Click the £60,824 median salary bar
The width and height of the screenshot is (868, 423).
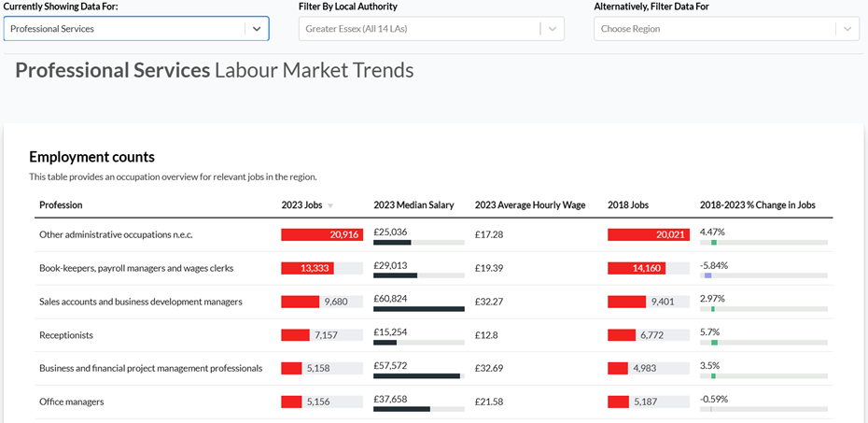418,309
